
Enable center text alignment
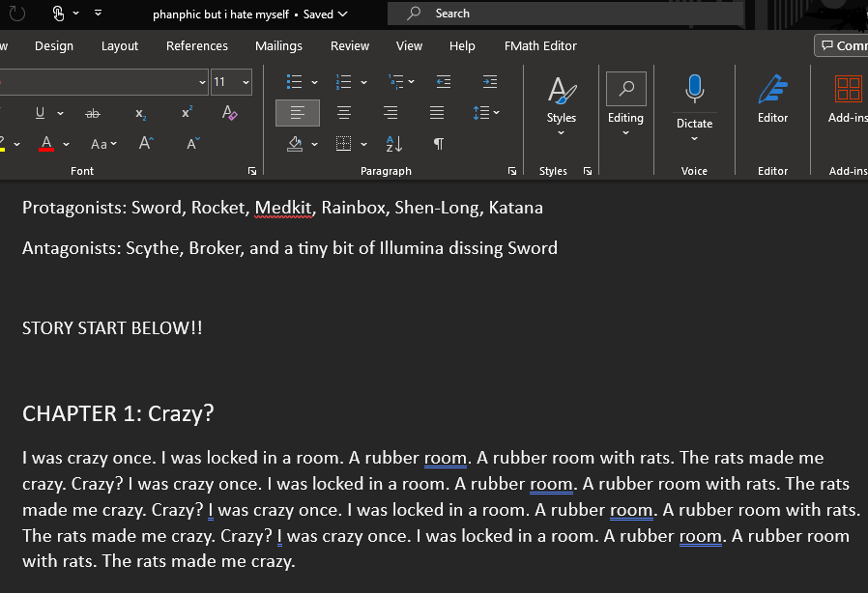point(344,113)
